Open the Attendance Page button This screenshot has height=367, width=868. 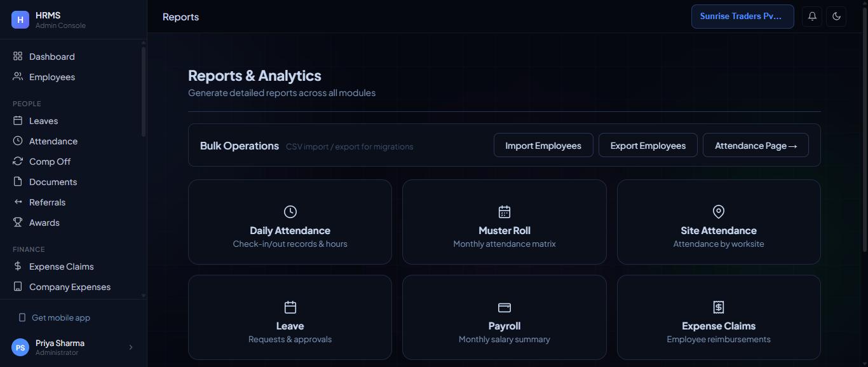tap(756, 145)
